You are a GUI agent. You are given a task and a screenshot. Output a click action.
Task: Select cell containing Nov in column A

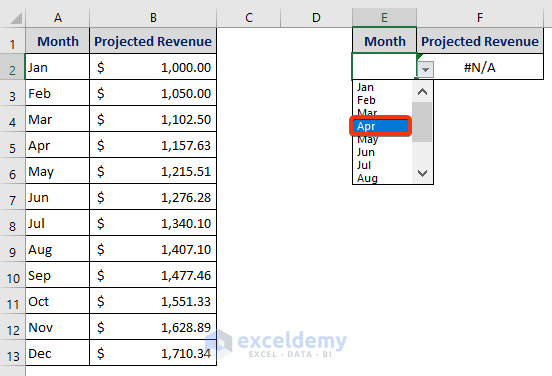tap(58, 327)
